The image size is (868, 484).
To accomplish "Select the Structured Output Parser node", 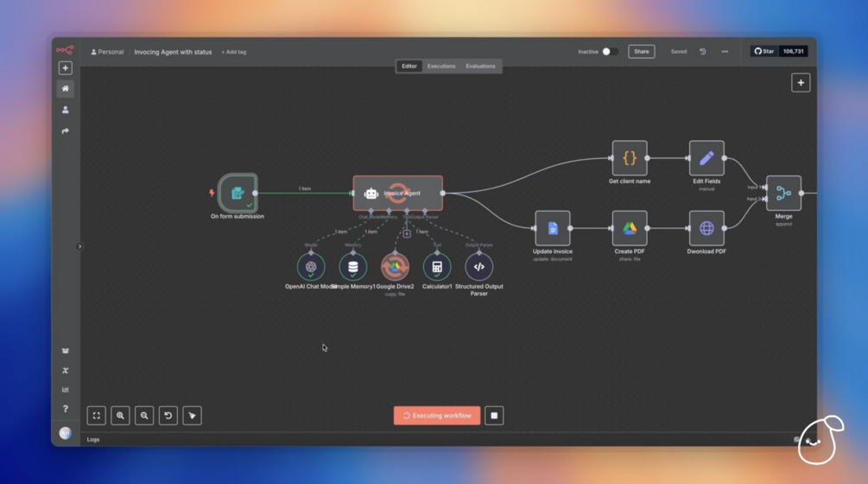I will (x=478, y=267).
